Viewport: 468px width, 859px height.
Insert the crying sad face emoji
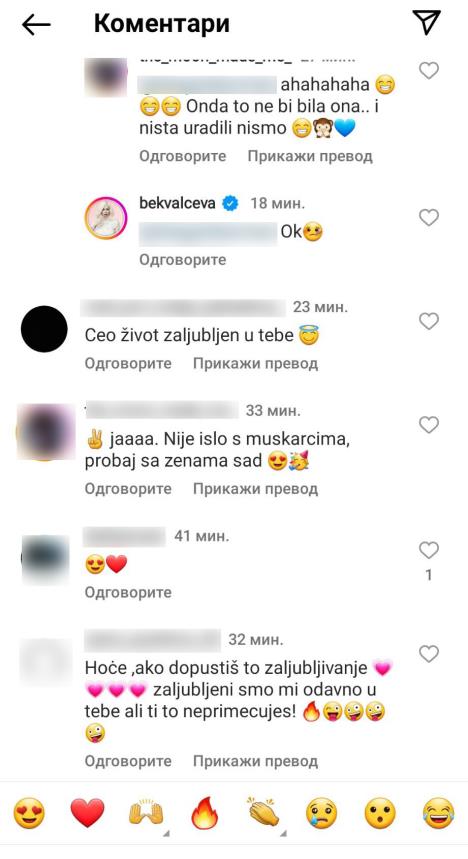(322, 813)
